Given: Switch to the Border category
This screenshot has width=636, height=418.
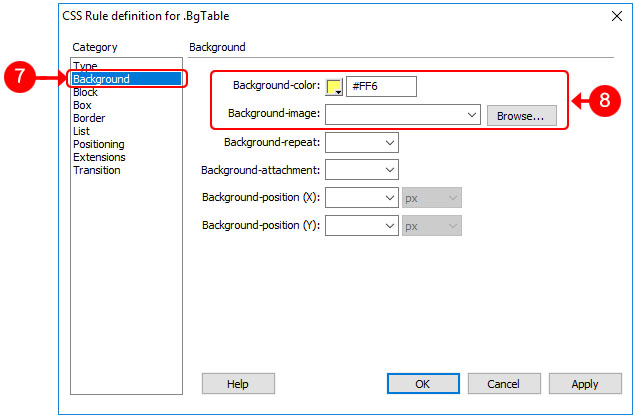Looking at the screenshot, I should tap(89, 118).
